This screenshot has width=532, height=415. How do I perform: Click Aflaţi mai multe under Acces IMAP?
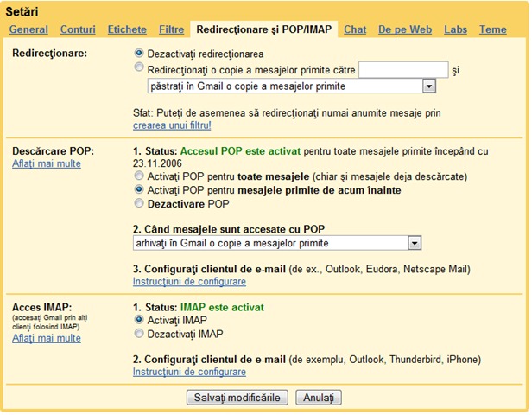(x=47, y=338)
